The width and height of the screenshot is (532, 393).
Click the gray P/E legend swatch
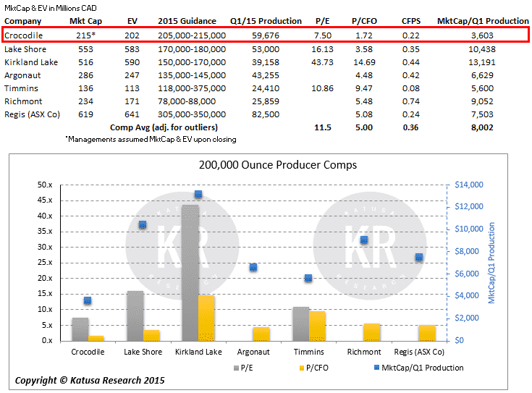236,368
